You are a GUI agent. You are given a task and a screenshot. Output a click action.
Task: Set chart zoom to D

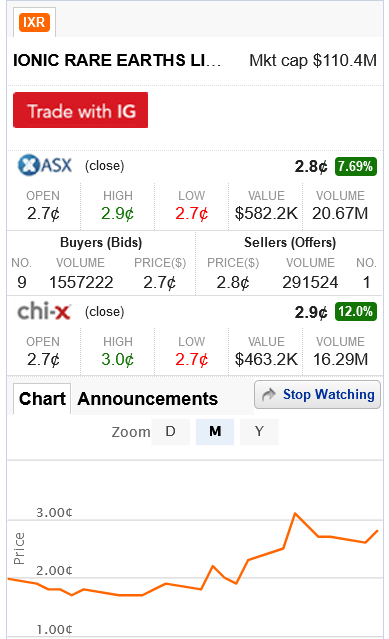pyautogui.click(x=170, y=432)
